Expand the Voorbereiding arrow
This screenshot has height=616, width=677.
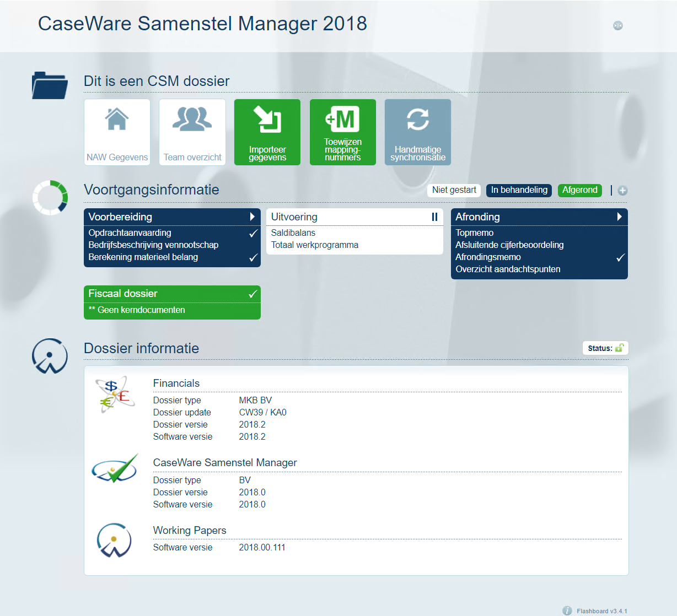[x=252, y=217]
